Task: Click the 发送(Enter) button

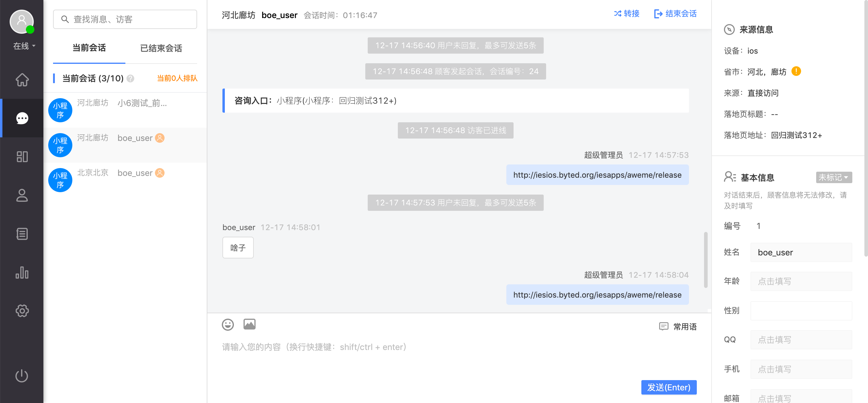Action: (x=668, y=388)
